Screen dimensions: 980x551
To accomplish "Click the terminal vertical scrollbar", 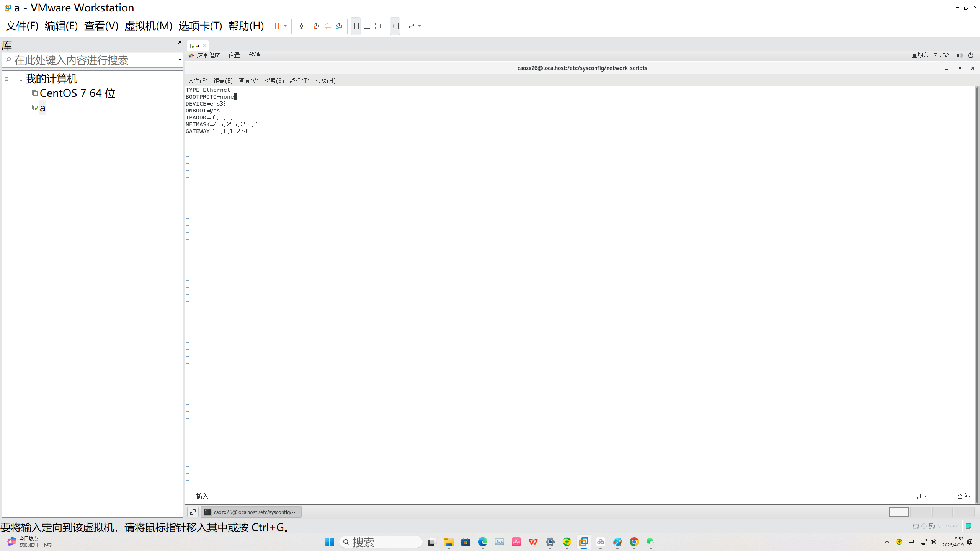I will 977,291.
